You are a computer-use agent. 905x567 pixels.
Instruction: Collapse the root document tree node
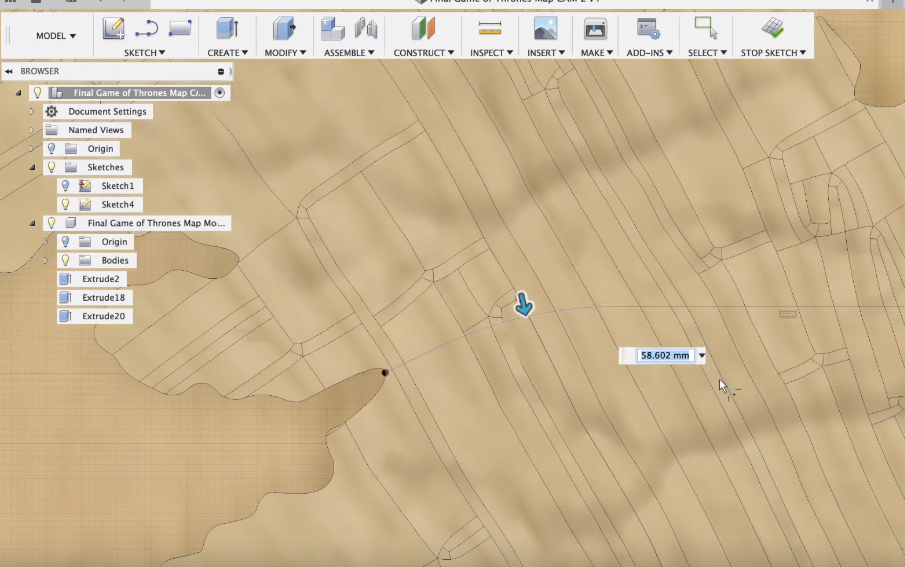pos(18,92)
